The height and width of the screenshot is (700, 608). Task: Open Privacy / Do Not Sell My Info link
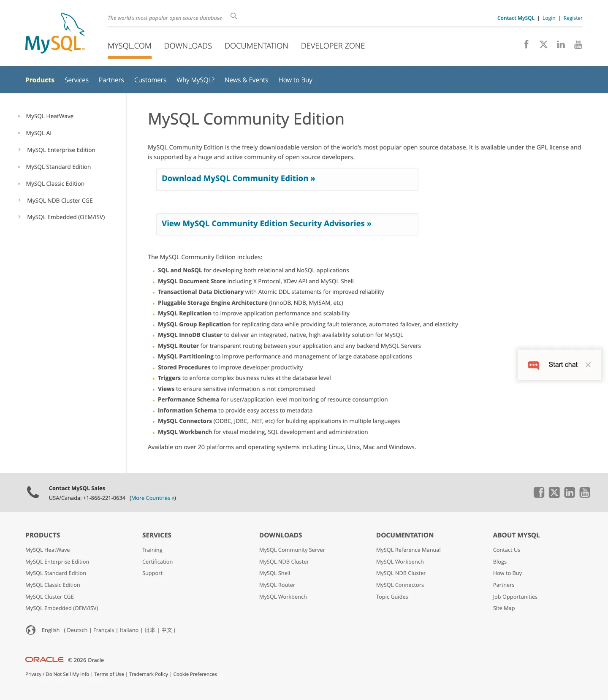pyautogui.click(x=57, y=674)
